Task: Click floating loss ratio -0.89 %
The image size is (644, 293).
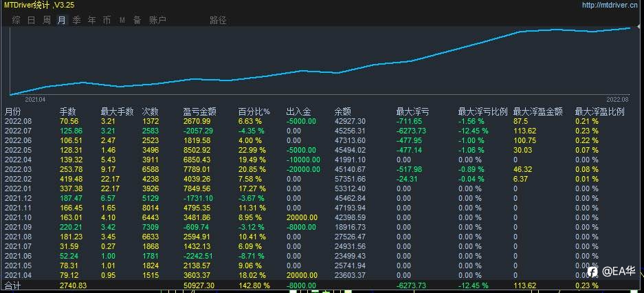Action: point(471,170)
